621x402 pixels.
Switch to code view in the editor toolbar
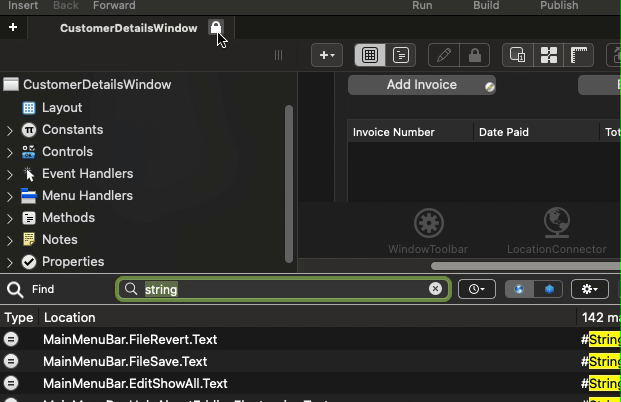coord(400,55)
